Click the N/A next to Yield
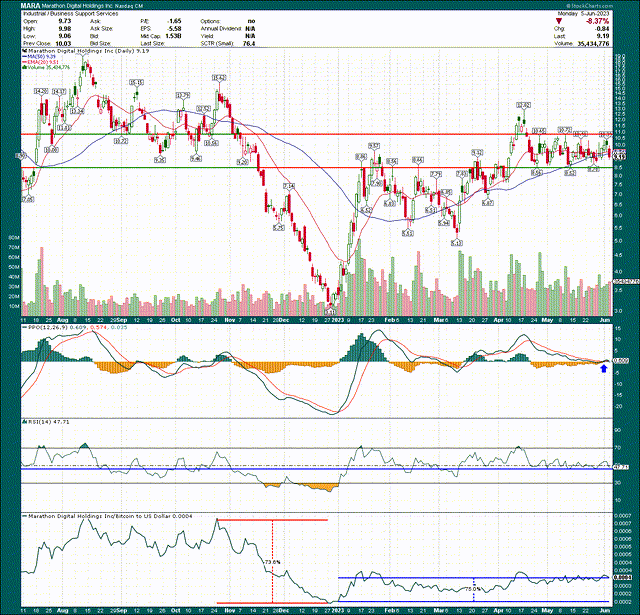This screenshot has width=640, height=615. point(250,36)
